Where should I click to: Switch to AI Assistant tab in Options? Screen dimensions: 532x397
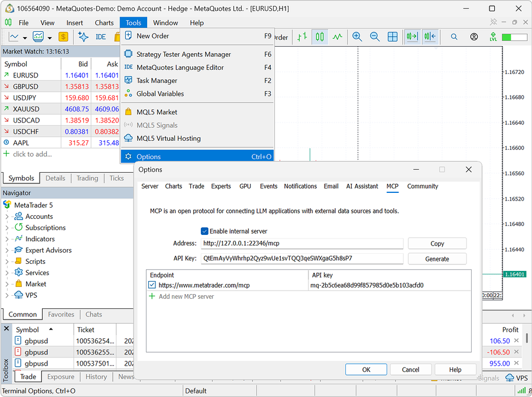pyautogui.click(x=362, y=186)
